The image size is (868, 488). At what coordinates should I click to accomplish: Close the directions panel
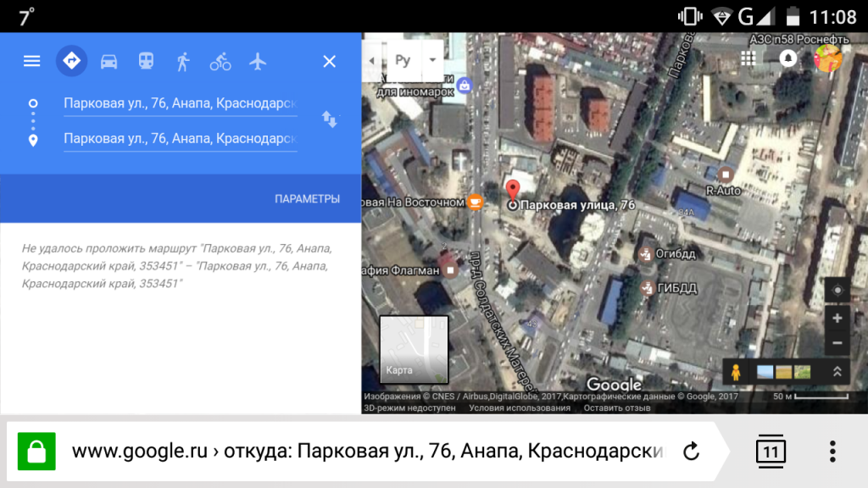(x=330, y=61)
